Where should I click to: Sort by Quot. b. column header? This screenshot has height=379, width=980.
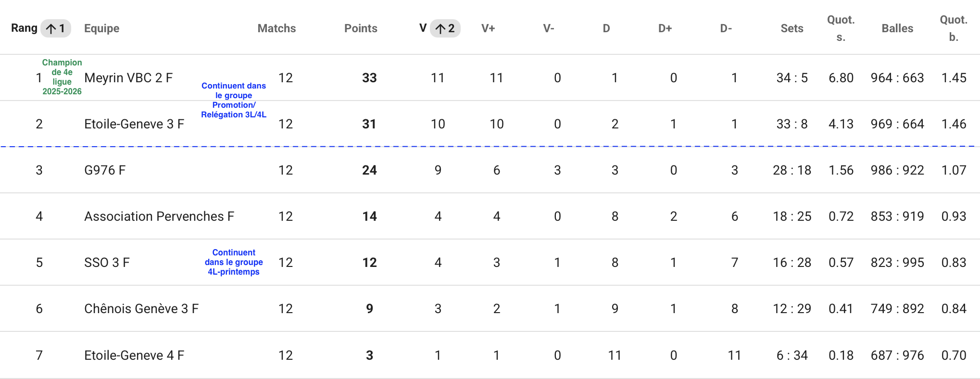954,28
